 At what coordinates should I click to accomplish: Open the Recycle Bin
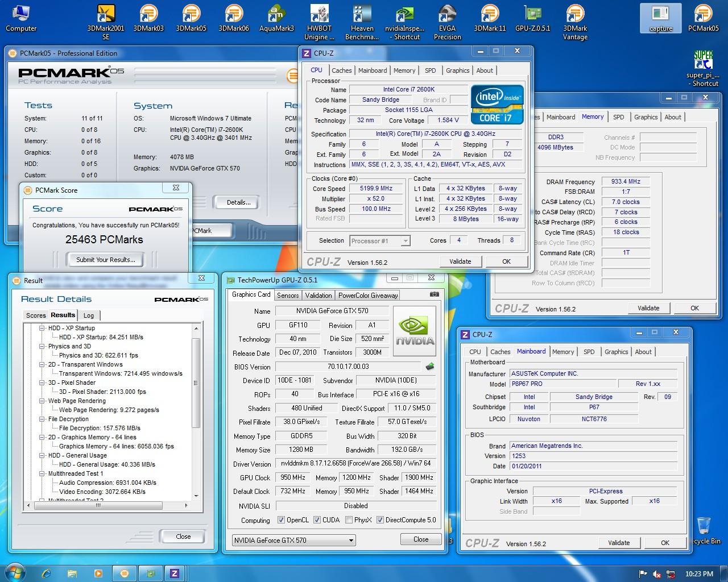pyautogui.click(x=704, y=531)
